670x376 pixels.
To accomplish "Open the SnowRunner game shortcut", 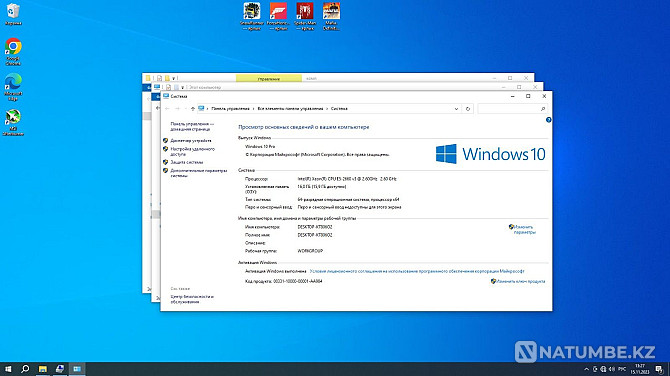I will point(252,16).
